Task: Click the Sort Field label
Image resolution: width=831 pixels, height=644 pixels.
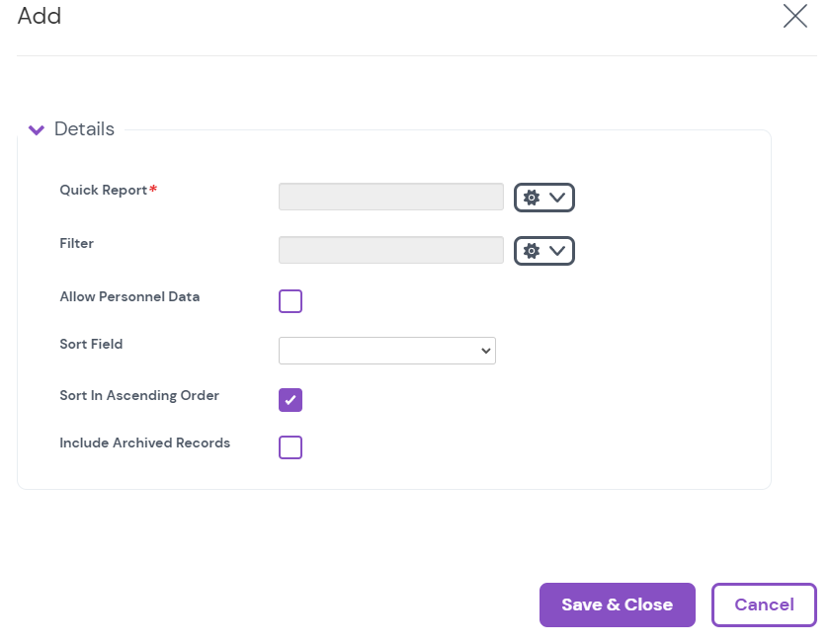Action: pyautogui.click(x=91, y=345)
